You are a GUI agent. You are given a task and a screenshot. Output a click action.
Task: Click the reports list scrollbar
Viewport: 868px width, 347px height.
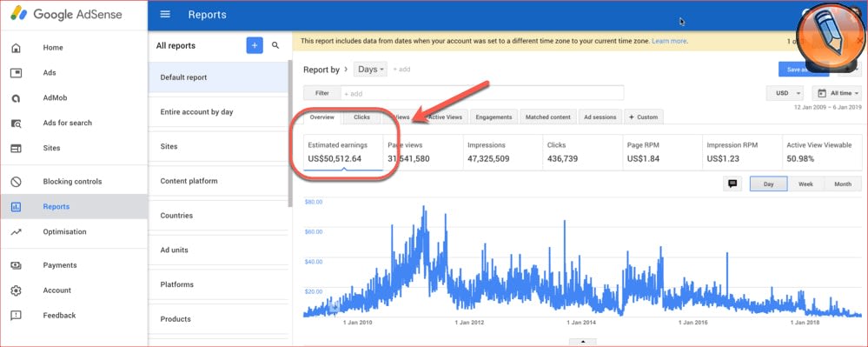point(290,133)
